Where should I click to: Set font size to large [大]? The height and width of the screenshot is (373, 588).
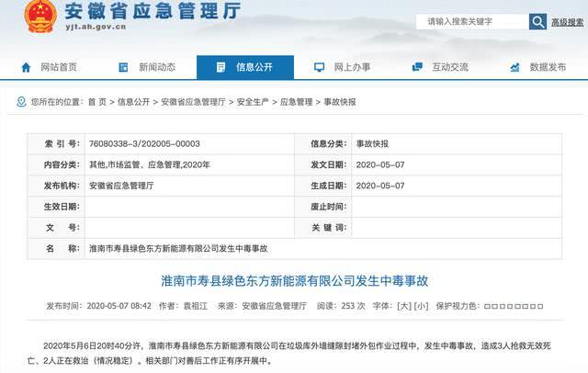pyautogui.click(x=404, y=306)
